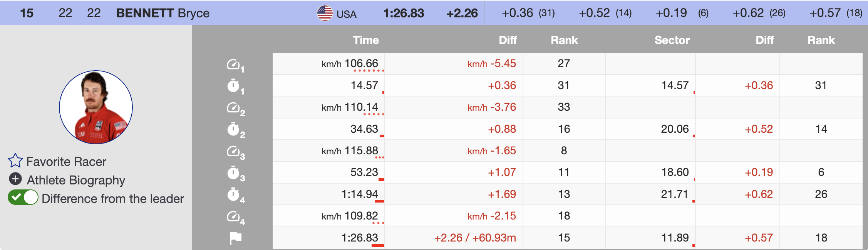This screenshot has height=250, width=868.
Task: Expand Athlete Biography with plus icon
Action: (x=15, y=179)
